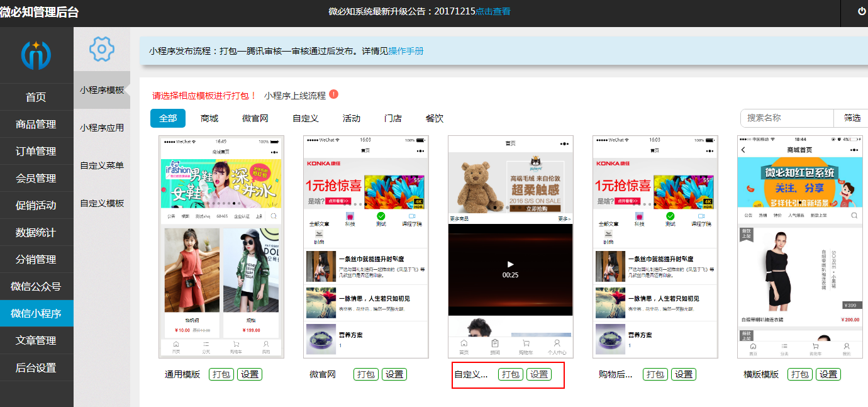Viewport: 868px width, 407px height.
Task: Switch to the 商城 category tab
Action: coord(209,118)
